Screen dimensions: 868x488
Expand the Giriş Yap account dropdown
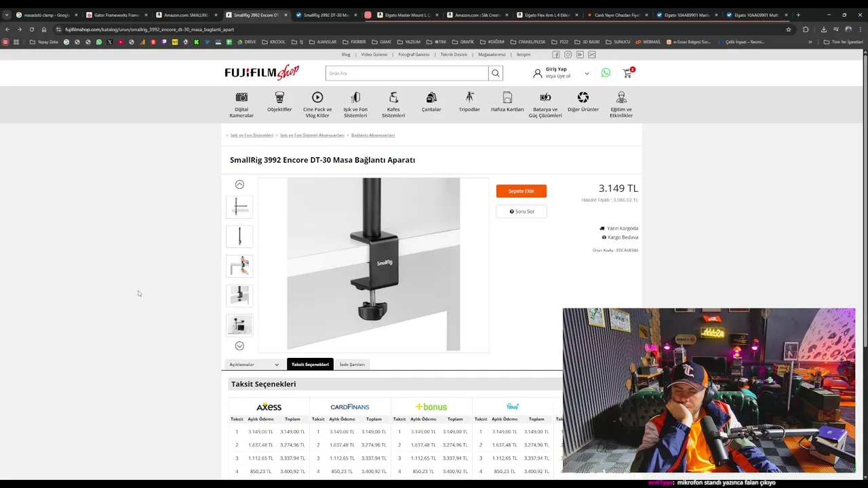[587, 73]
